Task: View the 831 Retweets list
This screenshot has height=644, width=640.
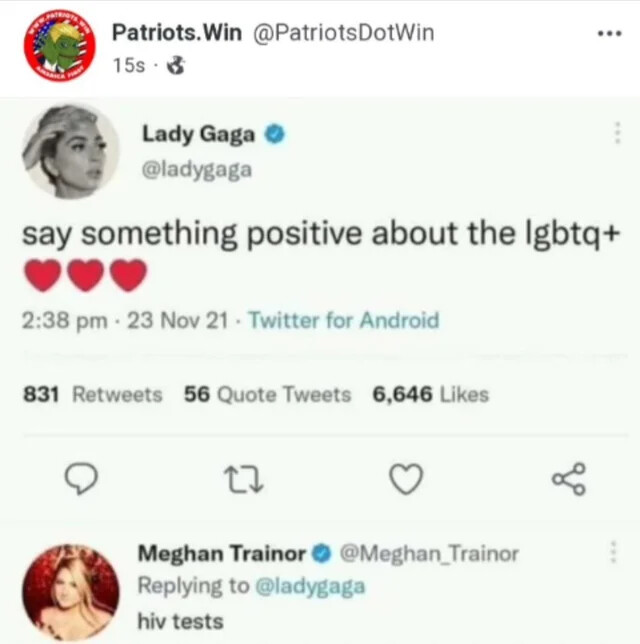Action: [x=93, y=394]
